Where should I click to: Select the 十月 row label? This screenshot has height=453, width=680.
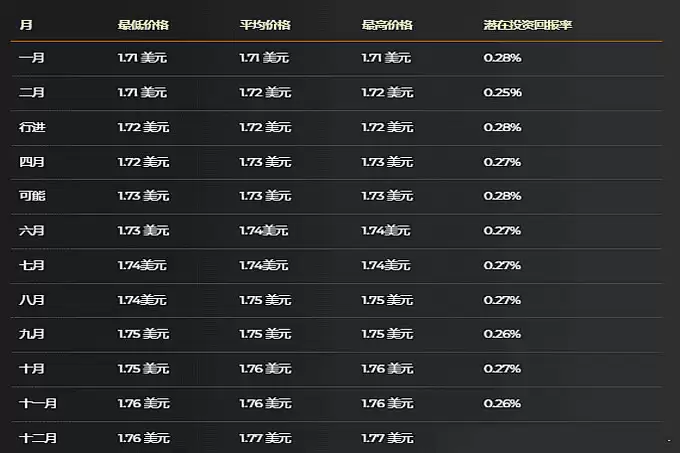(31, 369)
